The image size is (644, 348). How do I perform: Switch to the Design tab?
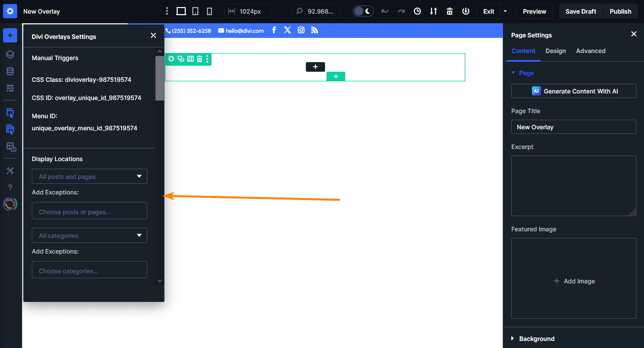[x=555, y=51]
